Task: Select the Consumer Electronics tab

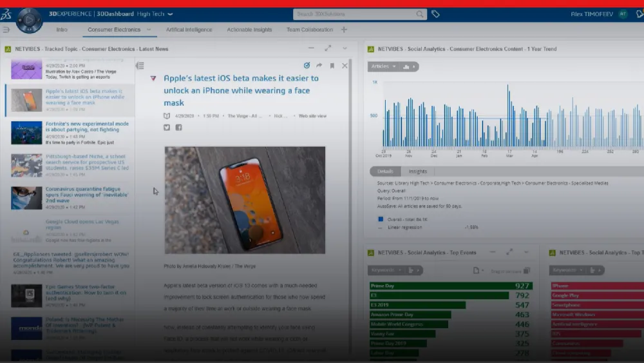Action: 114,30
